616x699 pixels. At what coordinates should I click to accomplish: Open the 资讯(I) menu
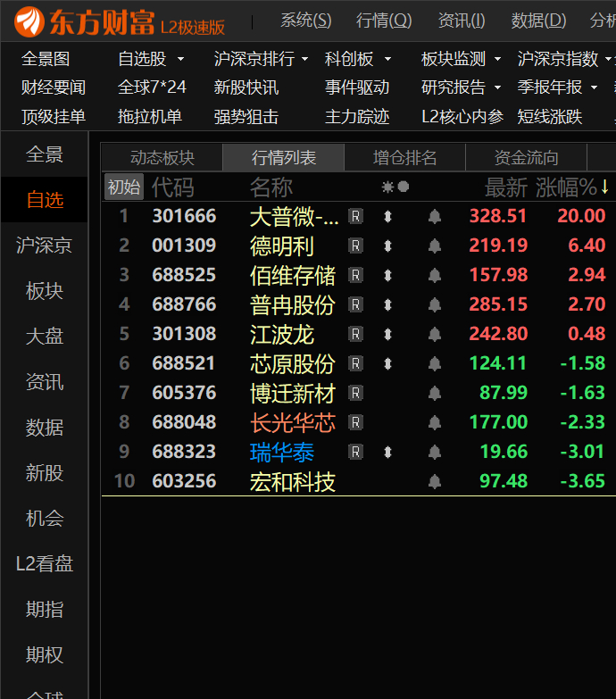tap(462, 21)
